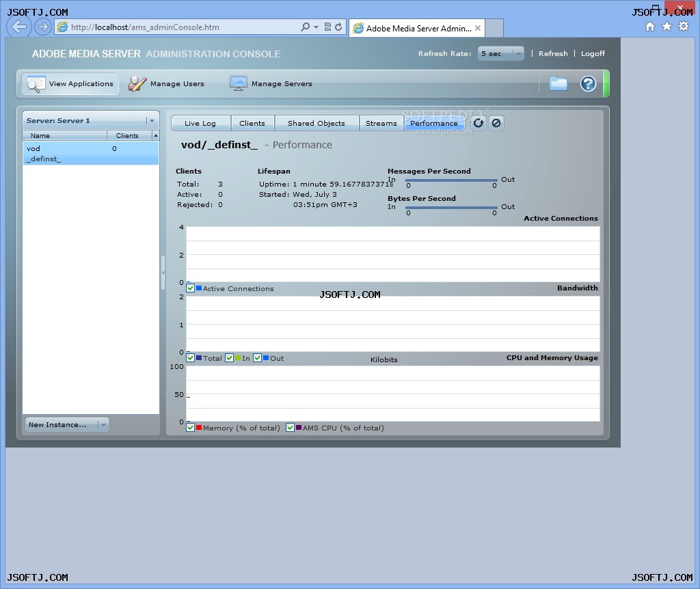Click the green In legend swatch
The height and width of the screenshot is (589, 700).
point(238,358)
